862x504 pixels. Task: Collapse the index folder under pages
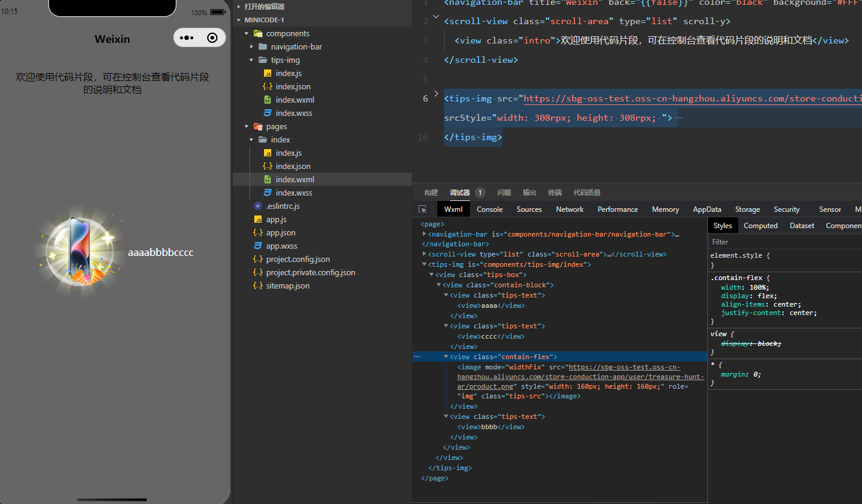click(252, 139)
